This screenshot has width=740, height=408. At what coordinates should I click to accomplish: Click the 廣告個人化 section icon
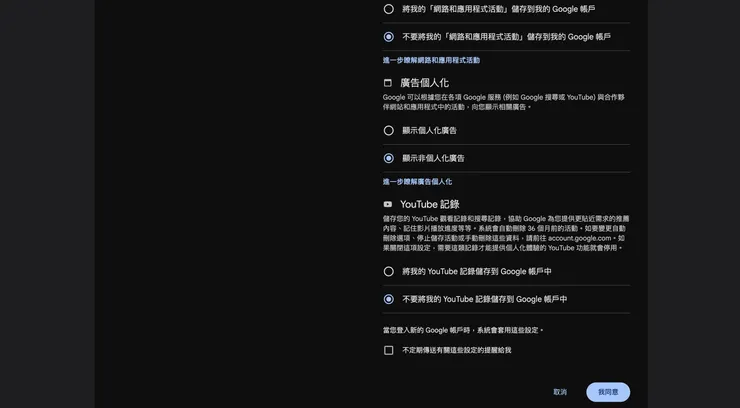(387, 83)
